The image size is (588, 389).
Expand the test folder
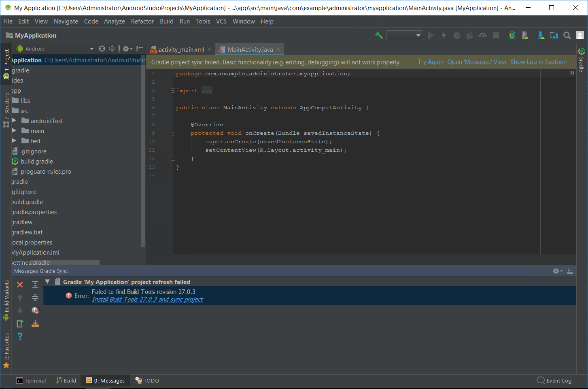click(15, 141)
